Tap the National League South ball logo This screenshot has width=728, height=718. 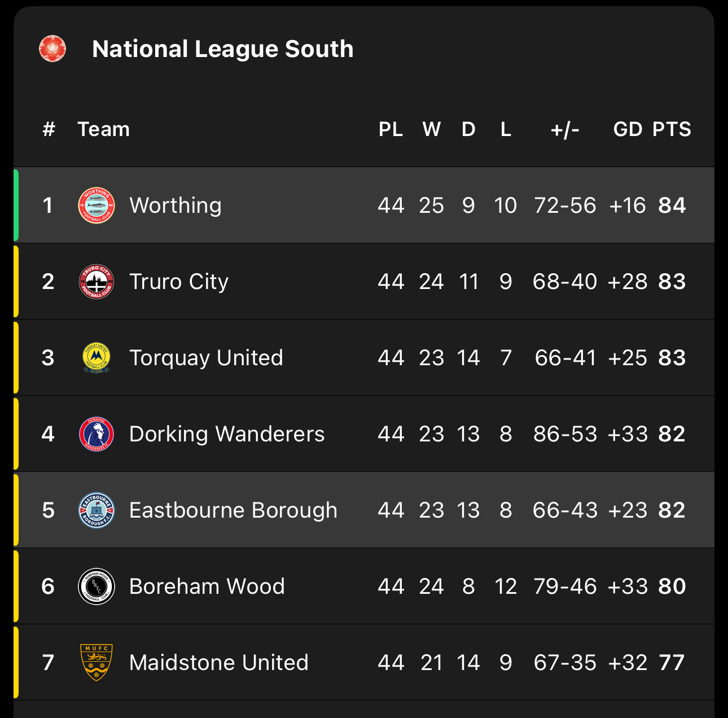point(52,49)
